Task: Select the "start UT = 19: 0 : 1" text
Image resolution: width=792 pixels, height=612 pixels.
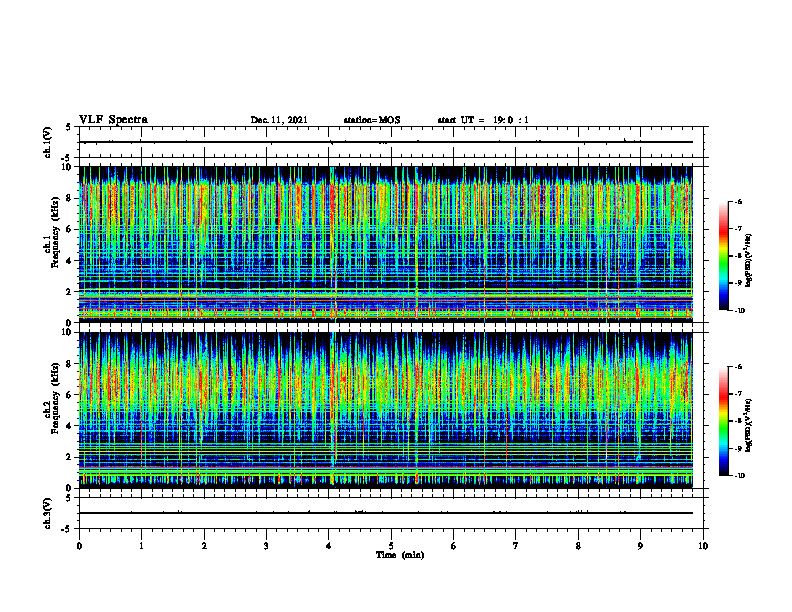Action: point(483,120)
